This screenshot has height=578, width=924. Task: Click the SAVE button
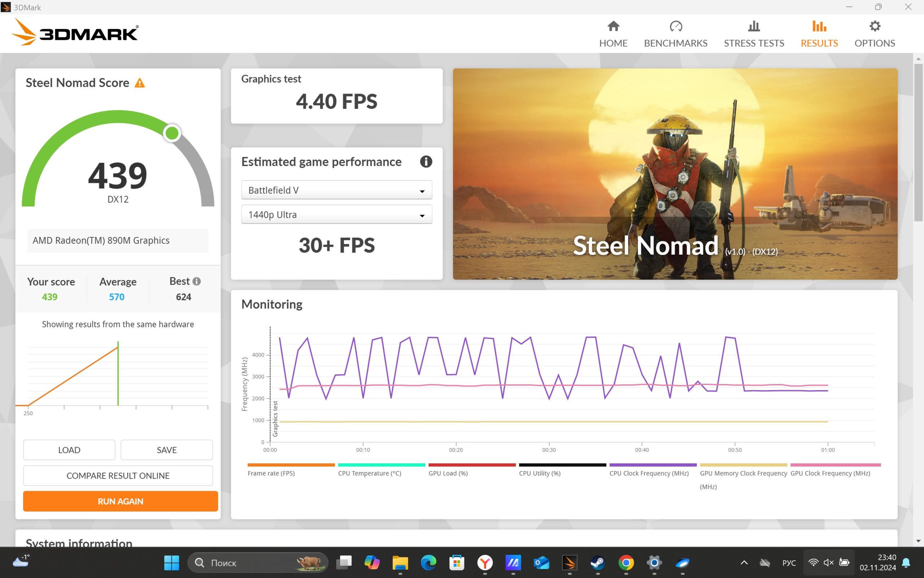166,450
